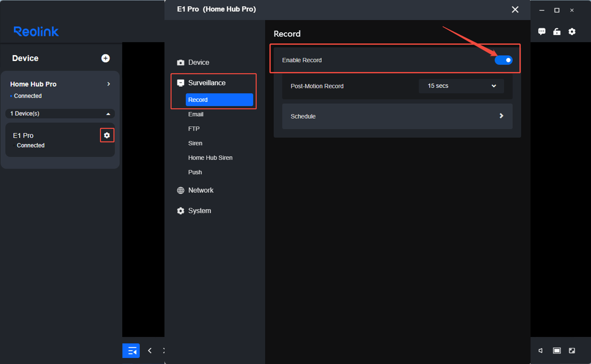Screen dimensions: 591x364
Task: Open Email surveillance settings
Action: click(x=196, y=114)
